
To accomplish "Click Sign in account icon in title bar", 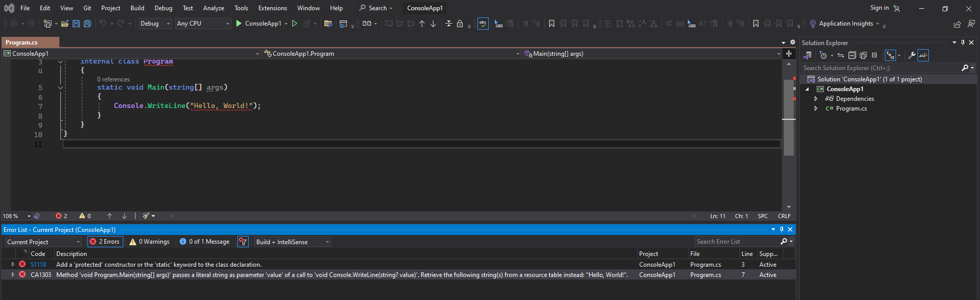I will 897,8.
